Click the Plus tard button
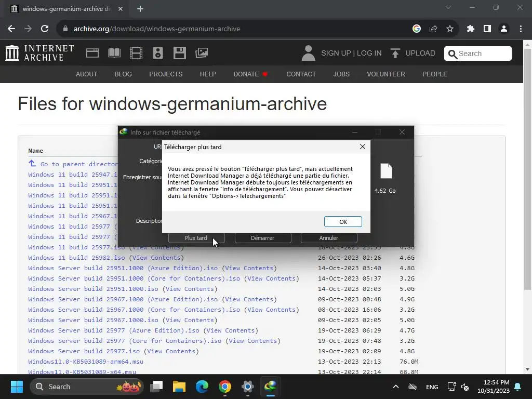This screenshot has height=399, width=532. 196,238
